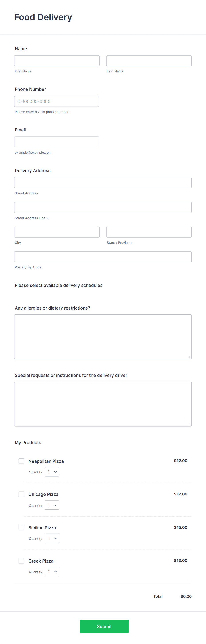Select the Chicago Pizza checkbox

pos(21,494)
